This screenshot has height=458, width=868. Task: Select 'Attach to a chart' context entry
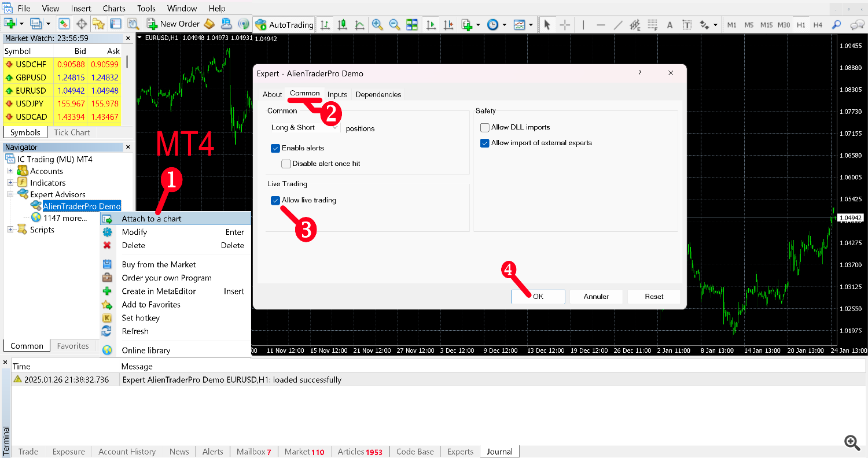[175, 219]
